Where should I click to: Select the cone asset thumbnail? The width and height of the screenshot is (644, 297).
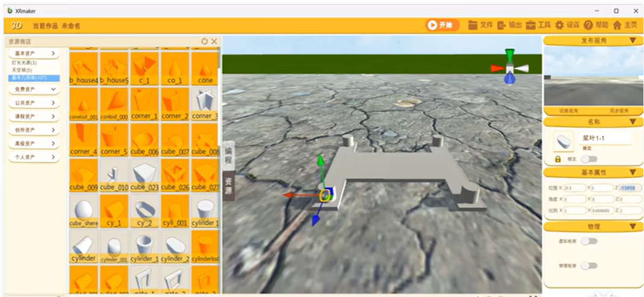tap(205, 68)
